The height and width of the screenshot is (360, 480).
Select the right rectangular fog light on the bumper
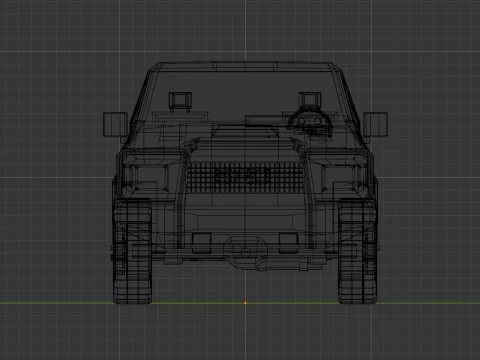[289, 243]
